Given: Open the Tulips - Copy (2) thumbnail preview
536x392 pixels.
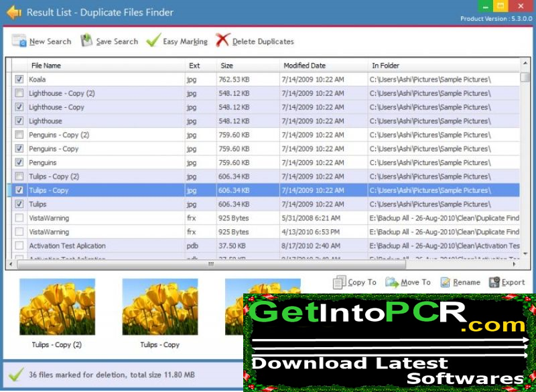Looking at the screenshot, I should [x=57, y=308].
